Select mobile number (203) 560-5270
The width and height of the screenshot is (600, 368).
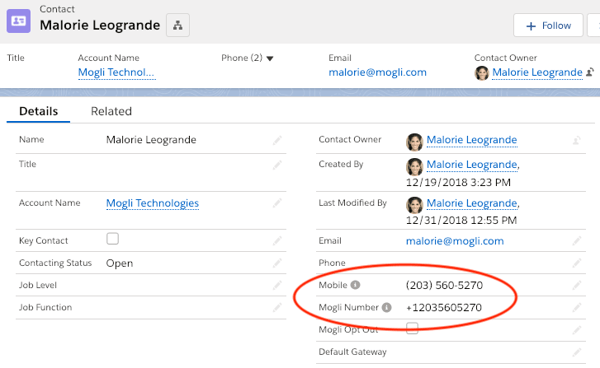click(x=444, y=285)
